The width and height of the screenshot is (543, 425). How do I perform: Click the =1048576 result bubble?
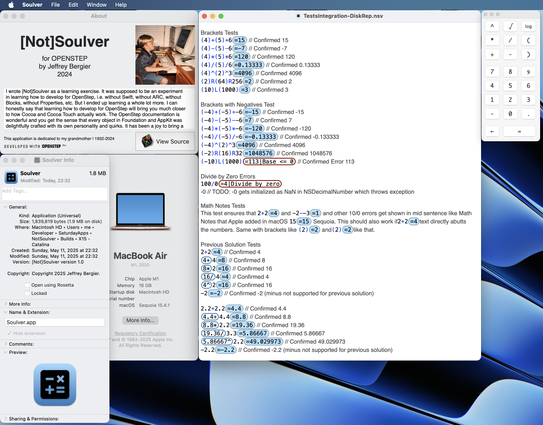259,153
